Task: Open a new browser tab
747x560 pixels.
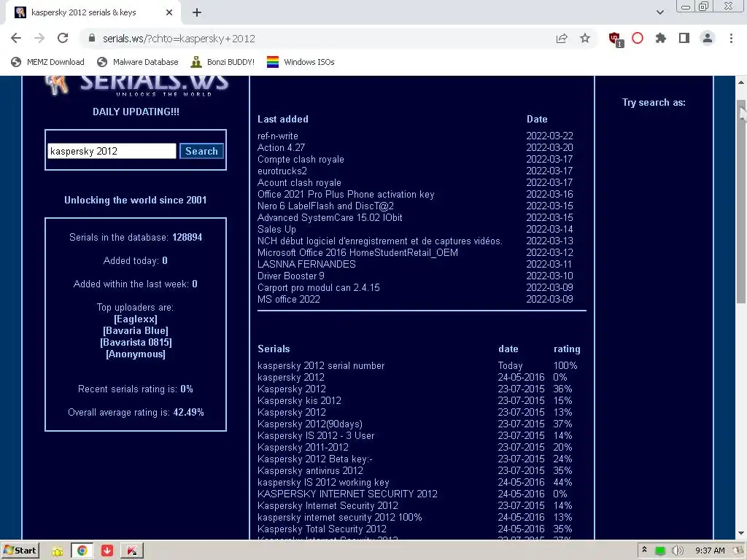Action: pos(197,13)
